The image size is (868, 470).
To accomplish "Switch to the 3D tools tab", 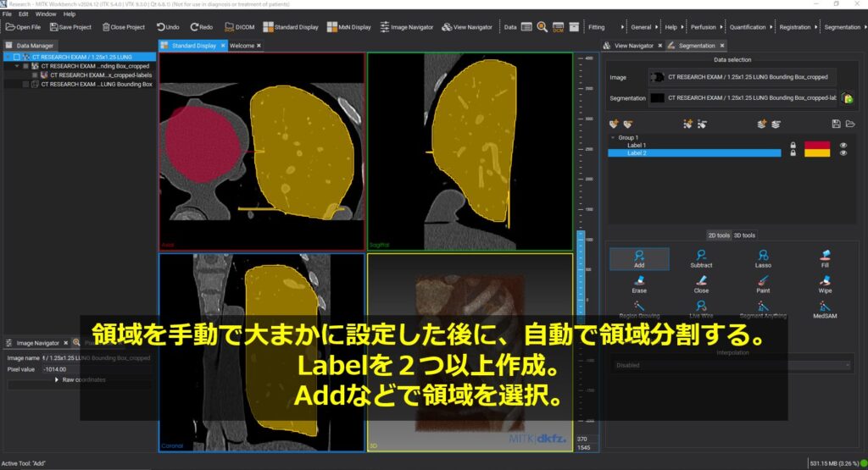I will pyautogui.click(x=744, y=235).
